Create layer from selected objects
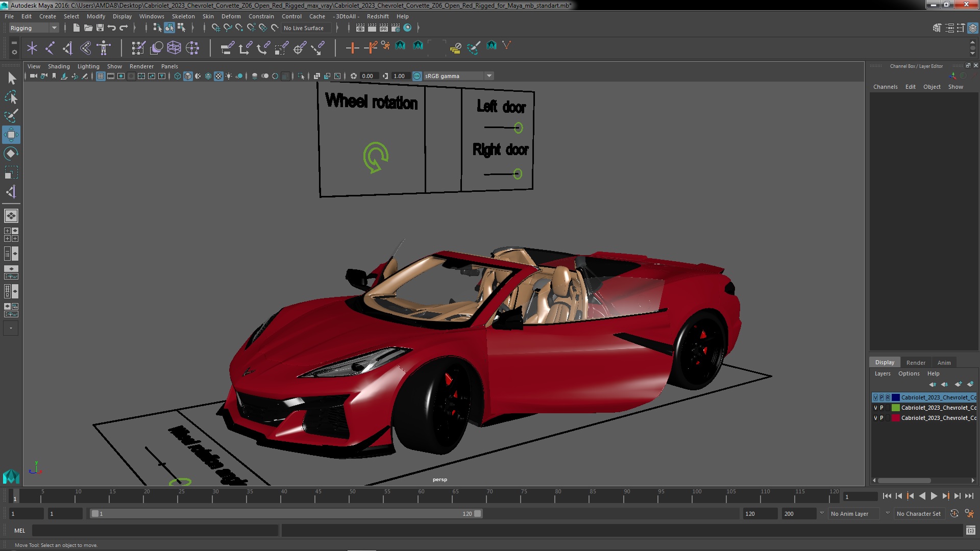This screenshot has width=980, height=551. (x=970, y=384)
